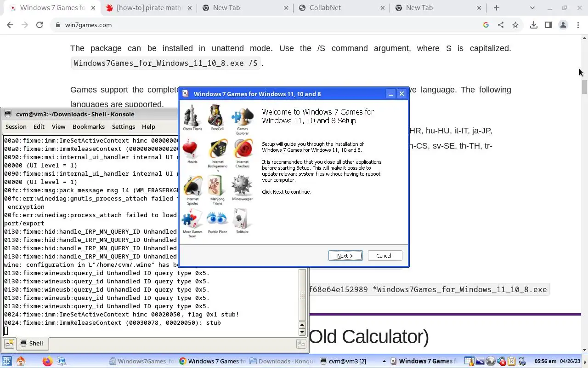
Task: Launch Firefox from the taskbar
Action: coord(47,361)
